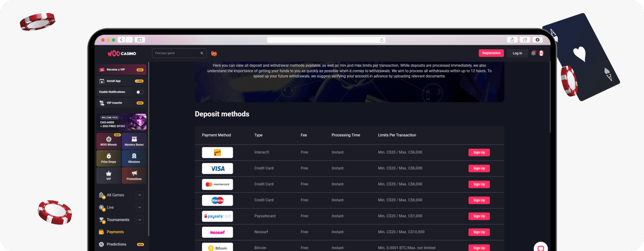Open the gift box bonus icon
Image resolution: width=644 pixels, height=251 pixels.
214,54
